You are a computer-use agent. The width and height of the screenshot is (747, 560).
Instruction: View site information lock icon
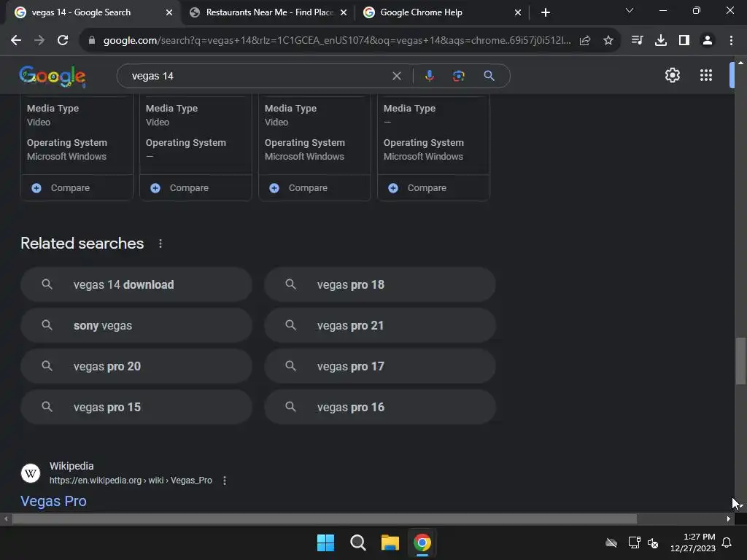92,41
